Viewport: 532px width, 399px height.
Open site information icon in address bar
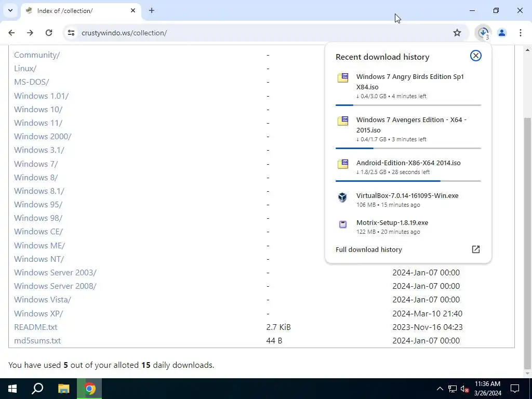click(x=71, y=33)
